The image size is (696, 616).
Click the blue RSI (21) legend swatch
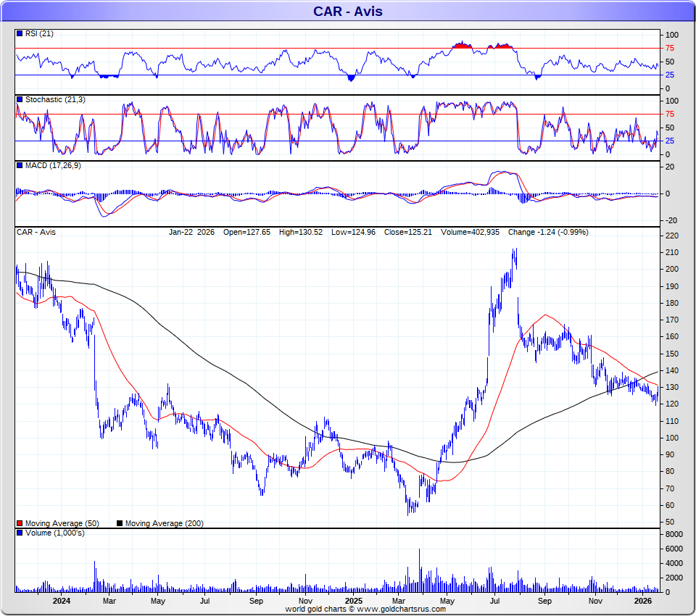pos(20,33)
